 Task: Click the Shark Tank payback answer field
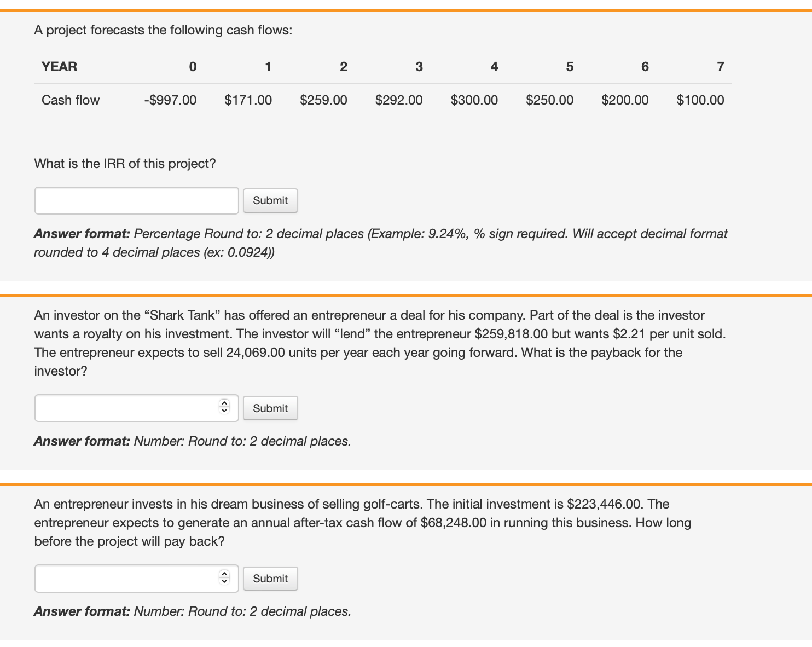coord(137,408)
